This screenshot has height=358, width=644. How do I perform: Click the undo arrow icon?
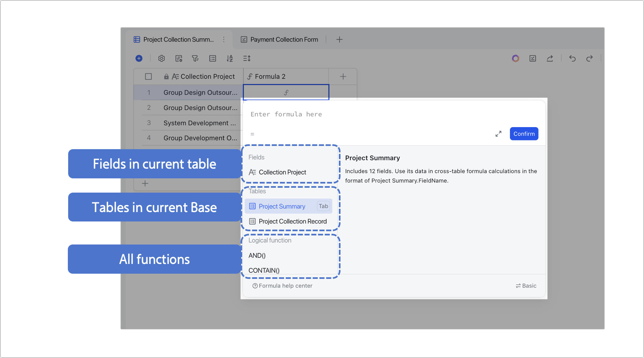tap(572, 58)
